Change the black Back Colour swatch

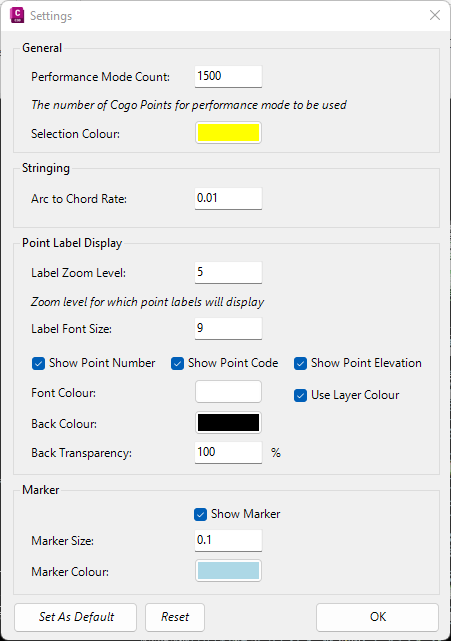228,422
